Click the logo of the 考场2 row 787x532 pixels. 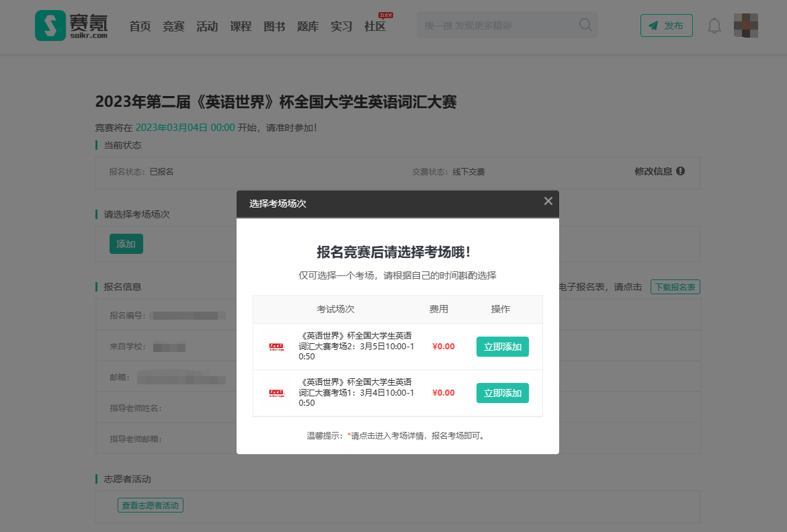coord(276,347)
